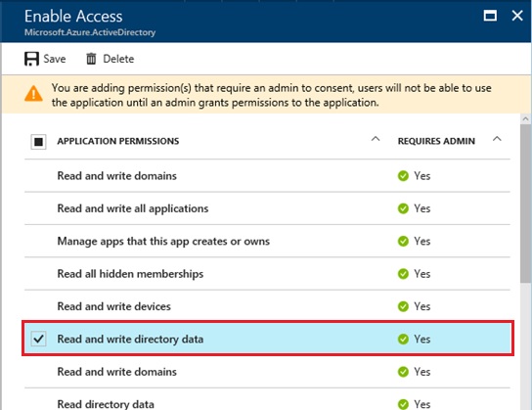
Task: Close the Enable Access blade
Action: pos(517,16)
